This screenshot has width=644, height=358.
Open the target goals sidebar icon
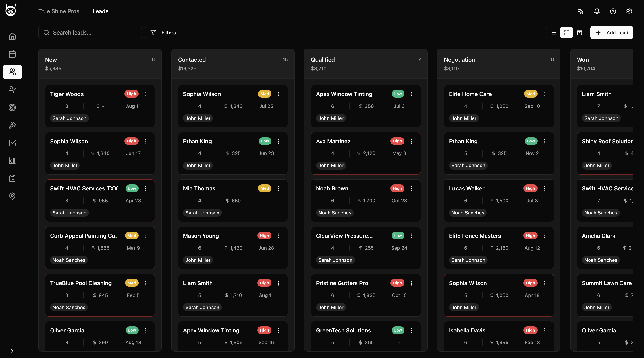(x=12, y=107)
